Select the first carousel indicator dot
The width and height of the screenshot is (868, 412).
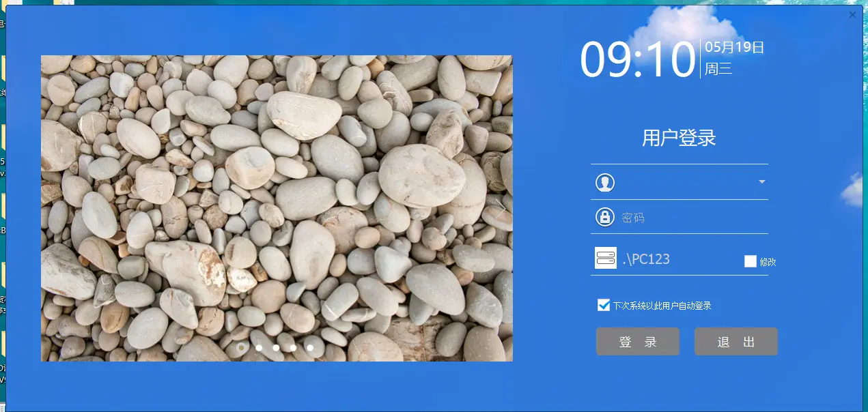pos(241,348)
